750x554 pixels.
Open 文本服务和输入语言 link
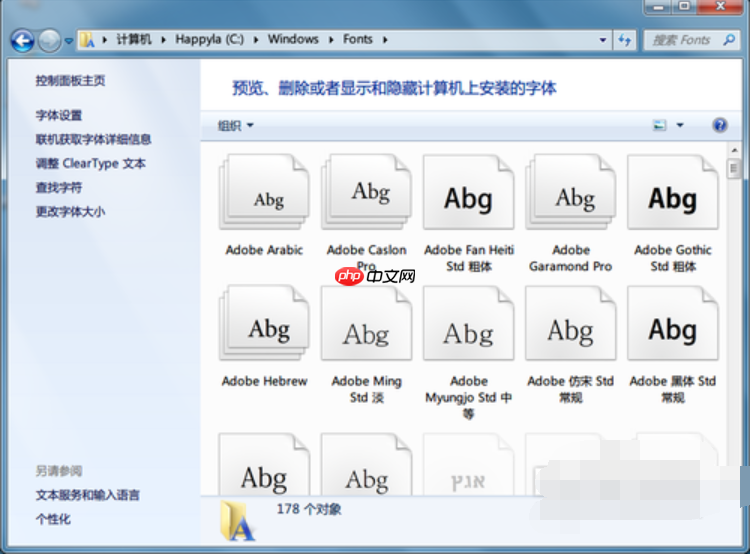click(88, 495)
